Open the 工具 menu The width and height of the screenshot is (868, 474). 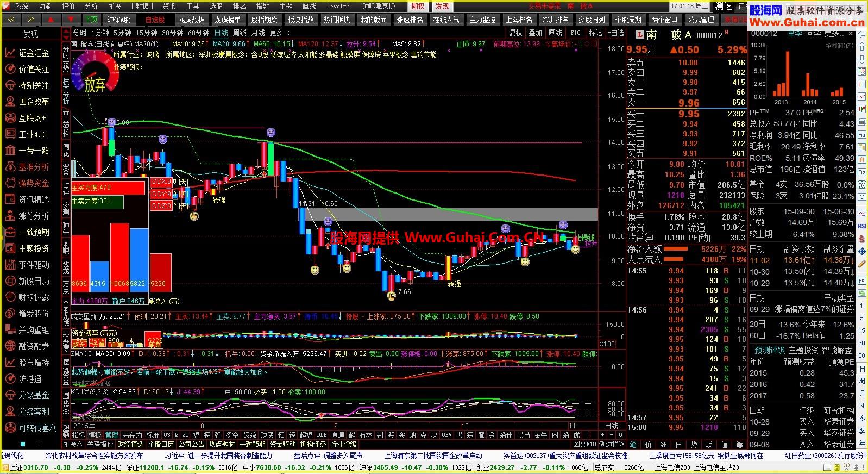click(192, 6)
